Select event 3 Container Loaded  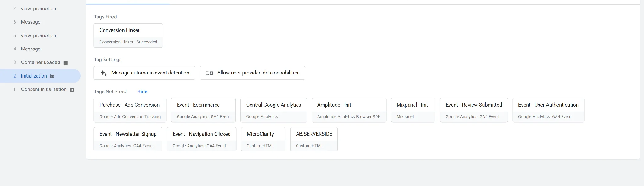point(40,62)
